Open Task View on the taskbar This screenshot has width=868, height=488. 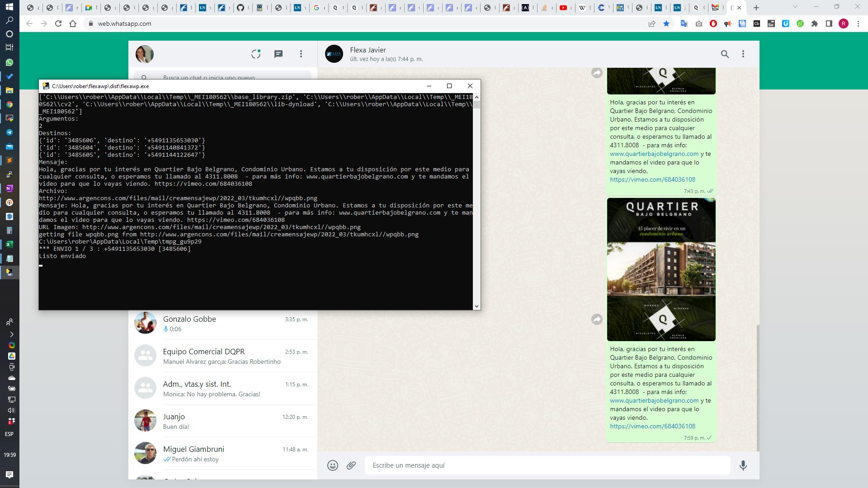[x=9, y=47]
